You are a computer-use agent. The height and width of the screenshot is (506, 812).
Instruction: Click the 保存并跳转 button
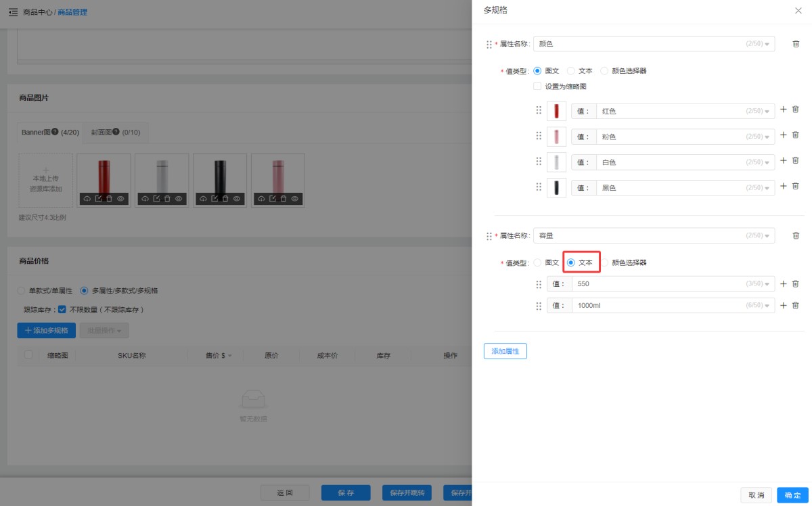click(407, 493)
